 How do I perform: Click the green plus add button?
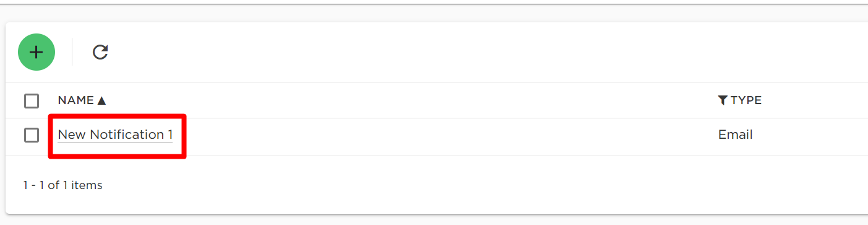[37, 52]
